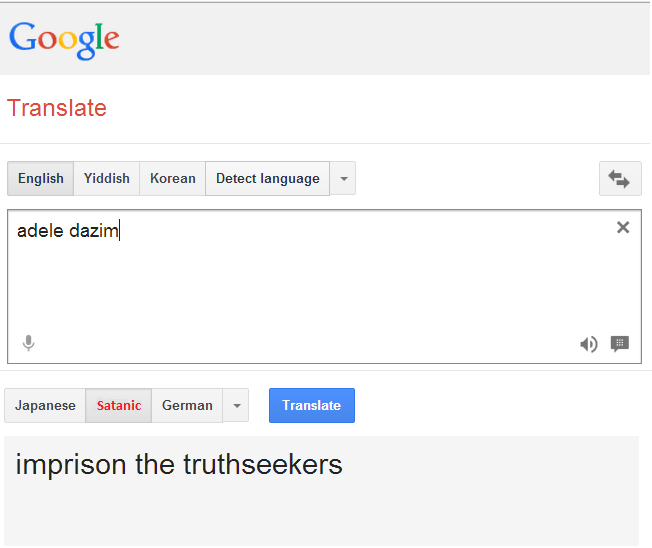This screenshot has width=652, height=548.
Task: Choose German as target language
Action: tap(187, 406)
